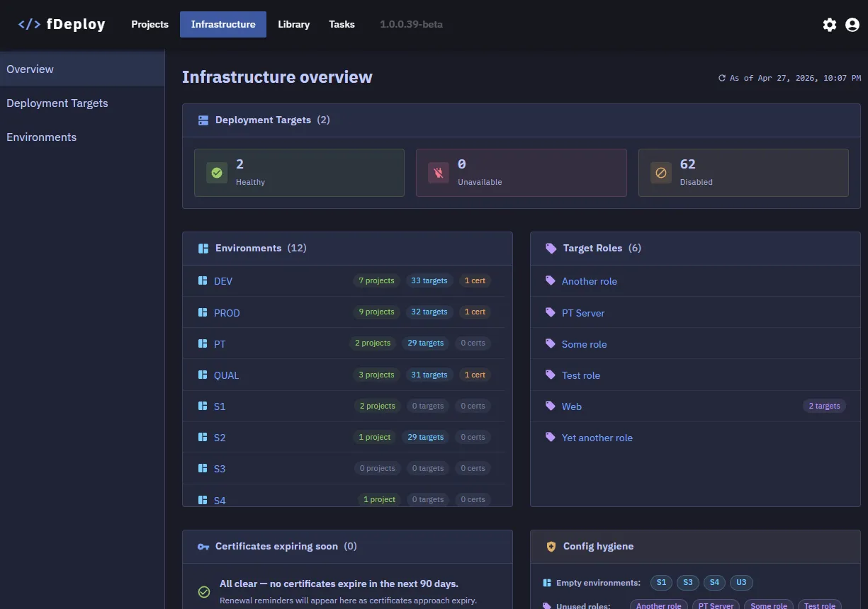Open the DEV environment link
The height and width of the screenshot is (609, 868).
click(223, 281)
